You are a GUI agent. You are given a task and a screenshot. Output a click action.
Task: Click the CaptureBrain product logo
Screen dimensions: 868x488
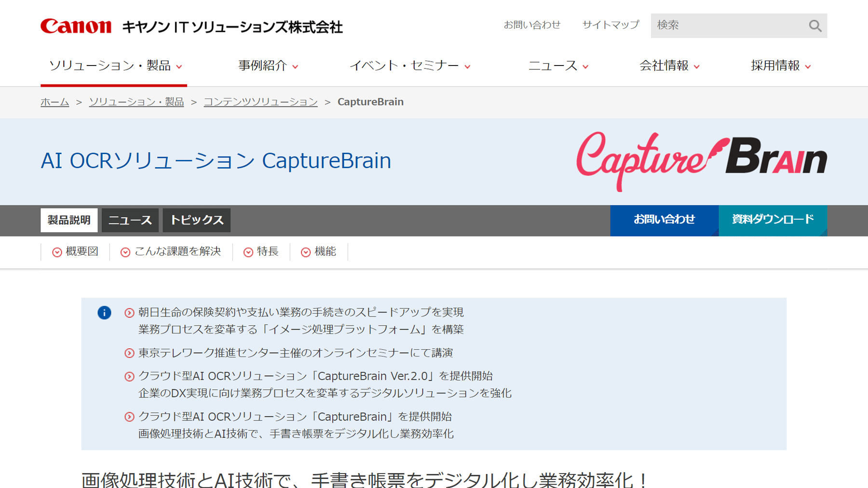702,161
